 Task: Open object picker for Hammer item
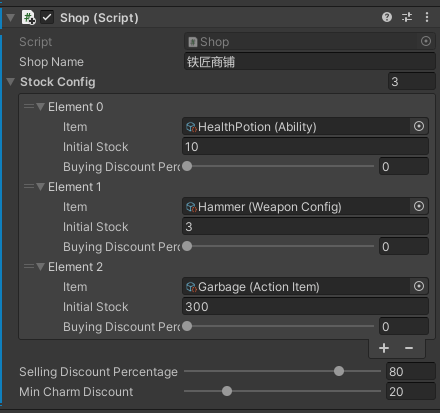(x=419, y=206)
